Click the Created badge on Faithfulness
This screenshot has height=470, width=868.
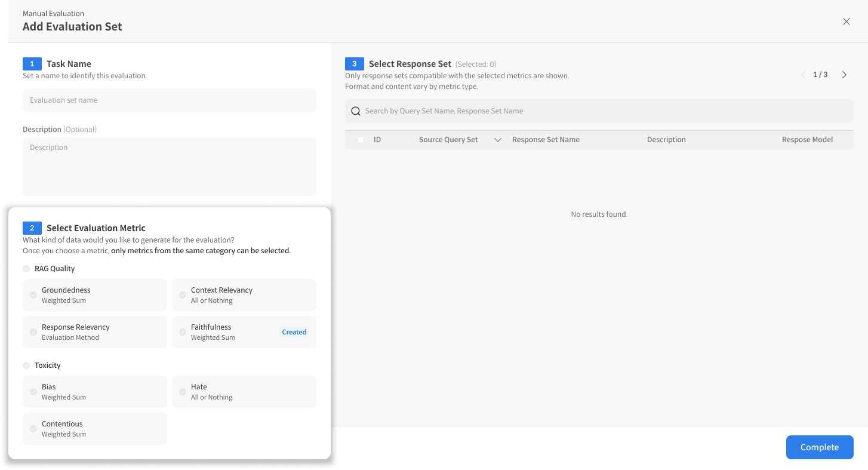[x=294, y=332]
